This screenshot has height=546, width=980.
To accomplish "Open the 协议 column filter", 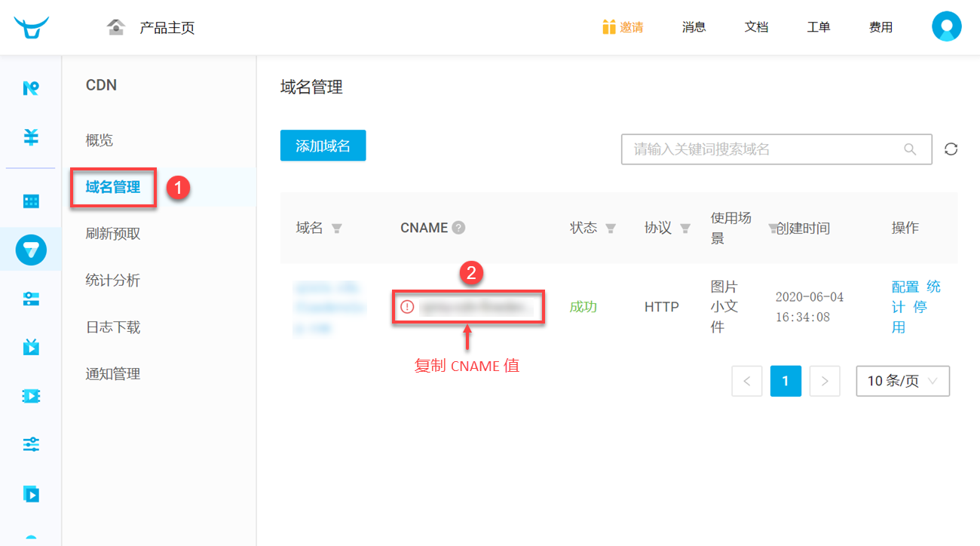I will click(x=685, y=229).
